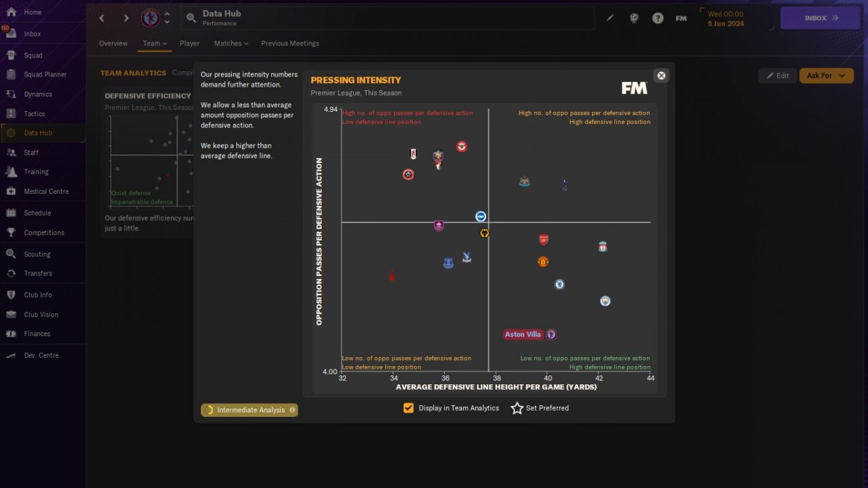Select the Everton badge on the chart
The width and height of the screenshot is (868, 488).
pyautogui.click(x=448, y=263)
